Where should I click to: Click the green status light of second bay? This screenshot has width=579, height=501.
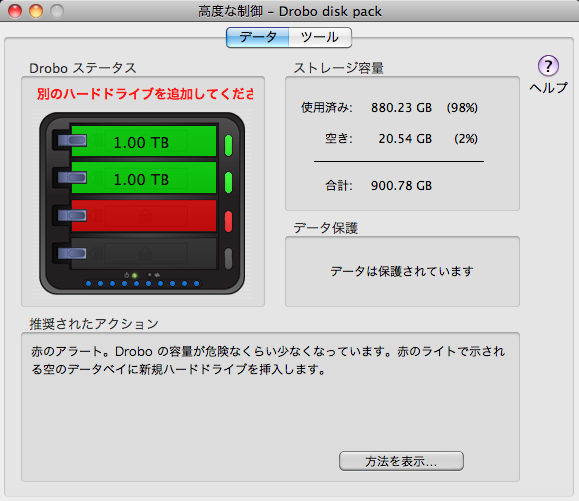pyautogui.click(x=228, y=182)
